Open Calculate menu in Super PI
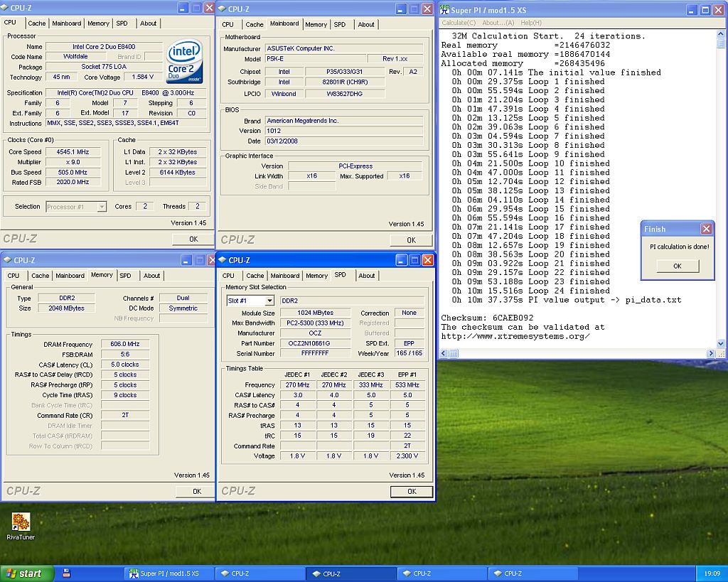This screenshot has height=582, width=728. point(459,23)
